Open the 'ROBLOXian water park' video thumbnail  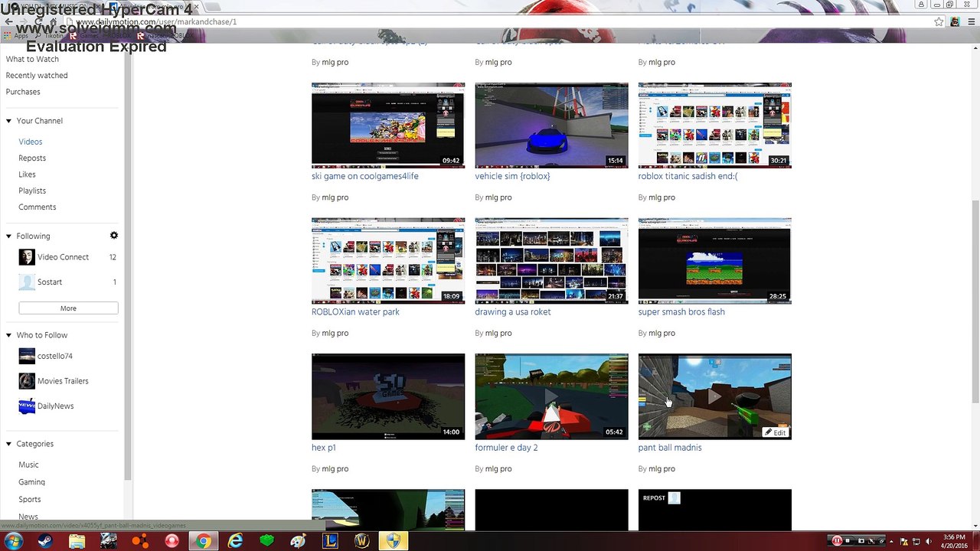tap(388, 261)
